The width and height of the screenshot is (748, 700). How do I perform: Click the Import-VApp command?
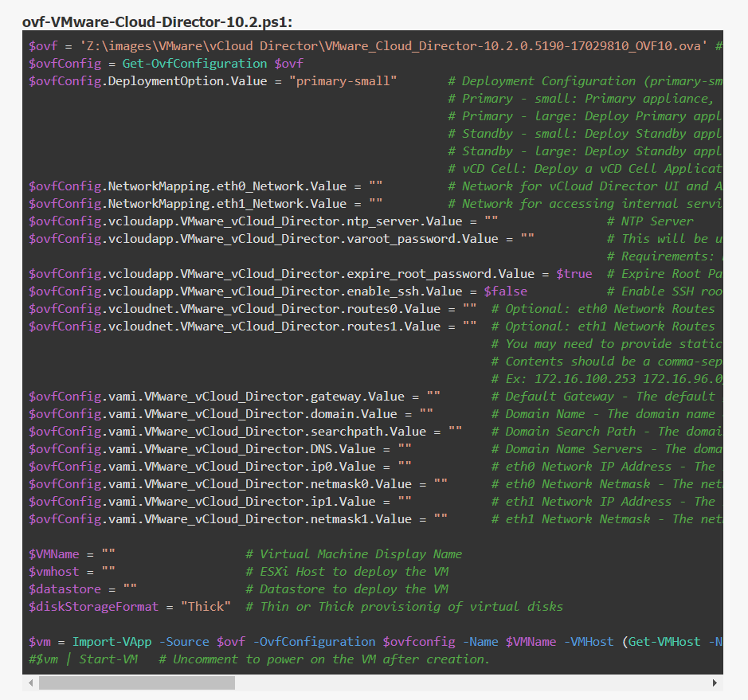(112, 642)
